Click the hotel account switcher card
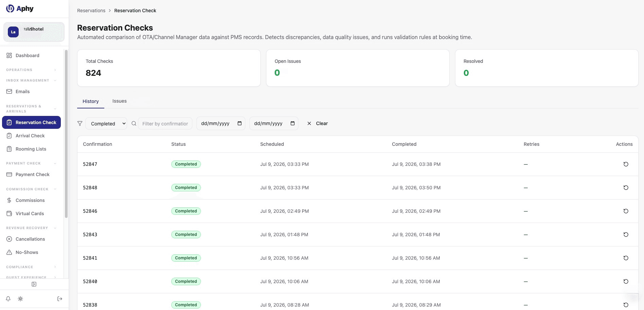 click(x=34, y=32)
